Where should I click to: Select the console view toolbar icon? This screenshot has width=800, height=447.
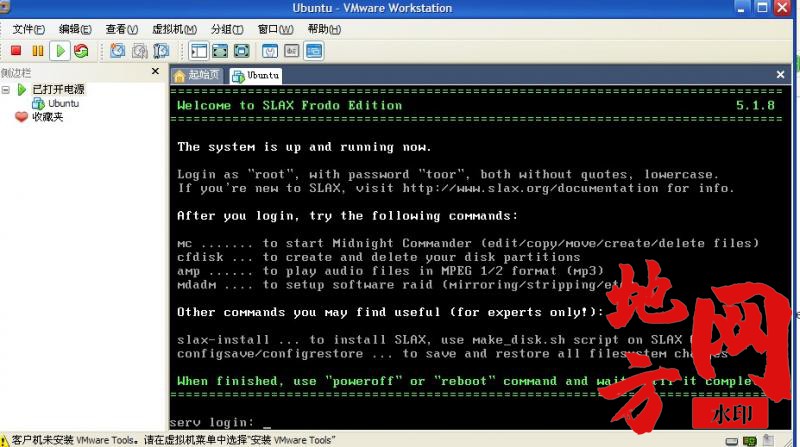(x=313, y=51)
